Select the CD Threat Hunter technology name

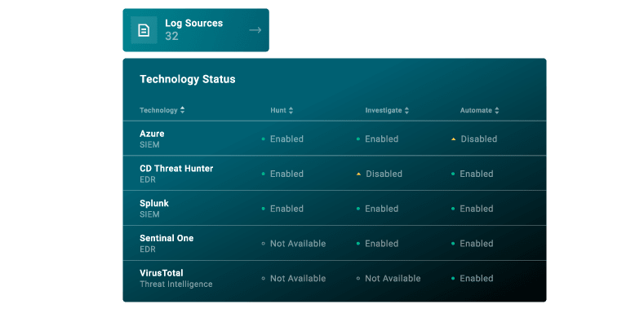tap(176, 169)
